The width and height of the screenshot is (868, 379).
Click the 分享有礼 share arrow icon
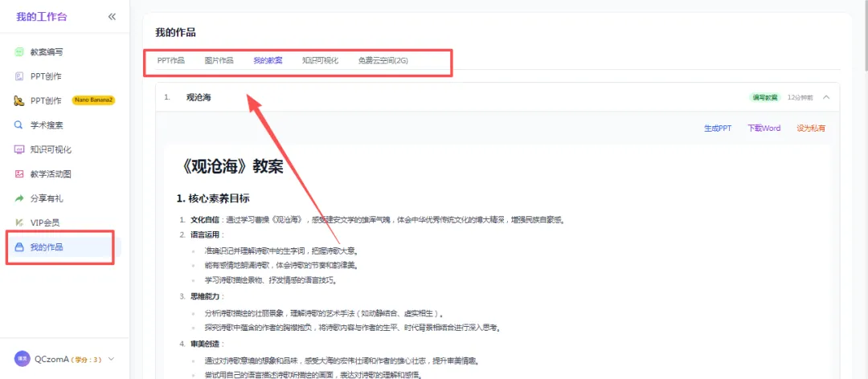coord(19,198)
